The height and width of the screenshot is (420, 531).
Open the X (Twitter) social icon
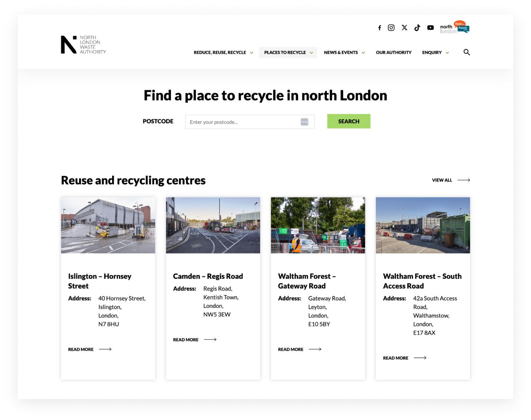(x=404, y=27)
